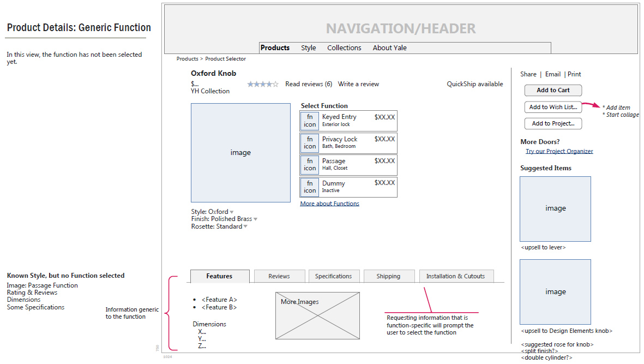Viewport: 644px width, 364px height.
Task: Click the Select Function heading
Action: click(x=324, y=105)
